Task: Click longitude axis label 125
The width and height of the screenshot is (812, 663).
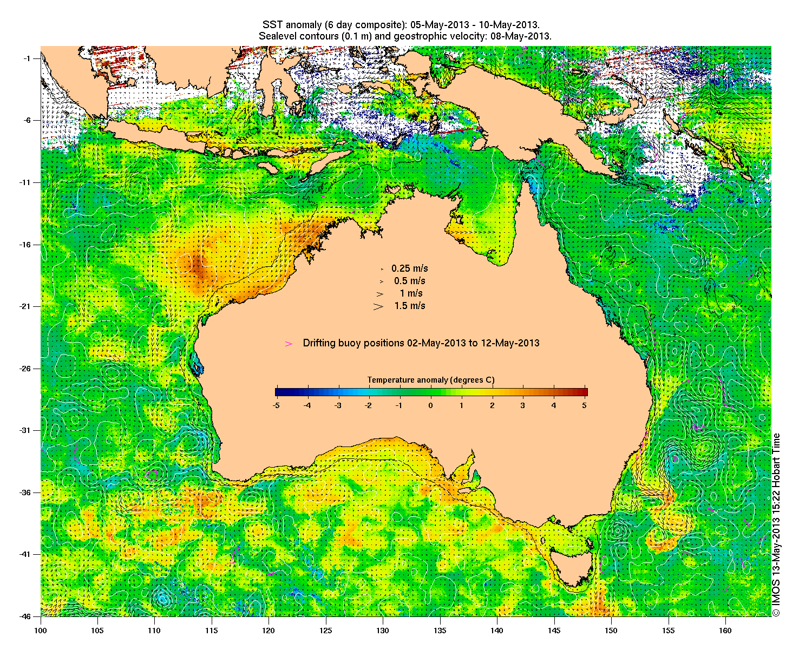Action: pos(325,630)
